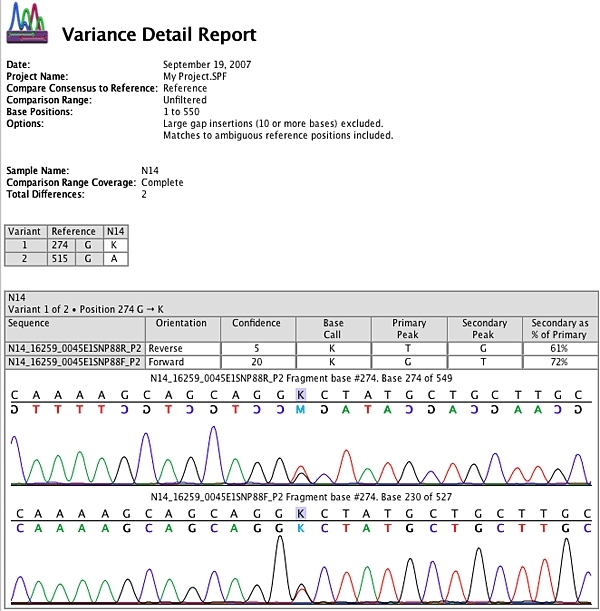Image resolution: width=600 pixels, height=611 pixels.
Task: Click the 'Sequence' column header
Action: click(x=75, y=328)
